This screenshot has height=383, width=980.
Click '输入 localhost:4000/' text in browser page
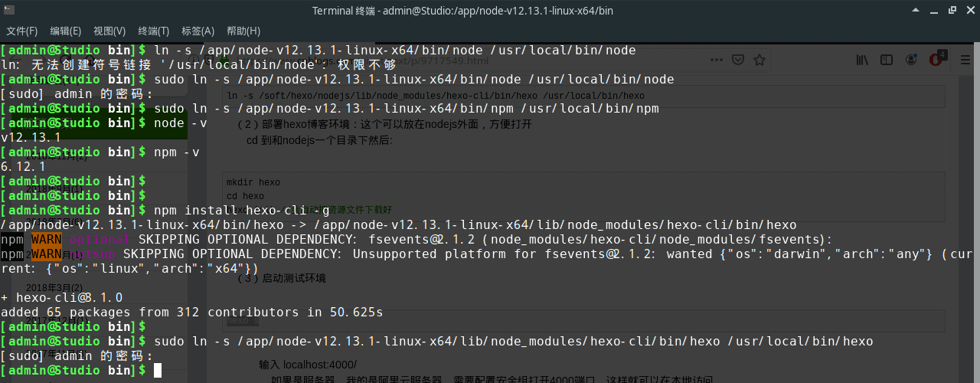(308, 365)
